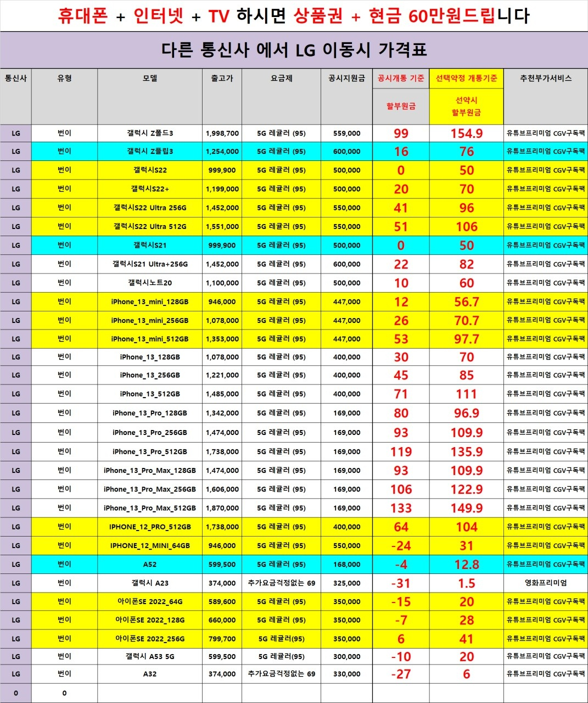Click the 갤럭시노트20 model cell
Screen dimensions: 588x703
(x=150, y=283)
